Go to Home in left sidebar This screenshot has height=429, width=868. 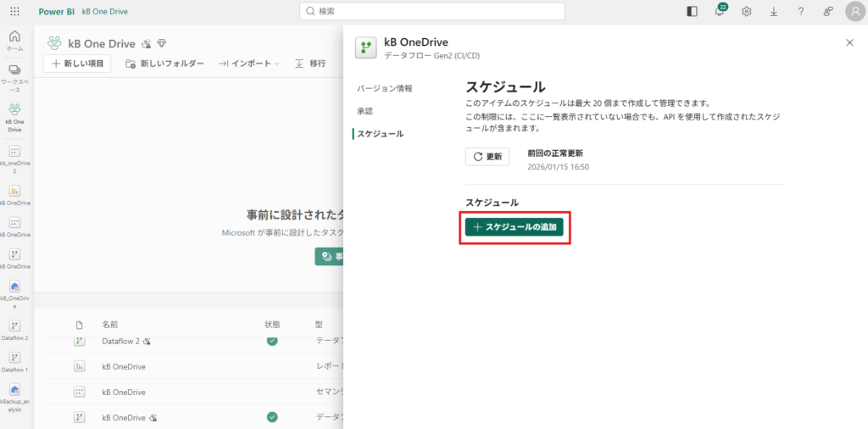click(14, 41)
